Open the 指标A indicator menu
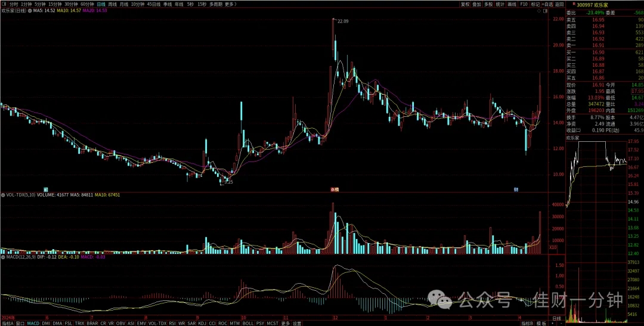644x326 pixels. tap(8, 323)
